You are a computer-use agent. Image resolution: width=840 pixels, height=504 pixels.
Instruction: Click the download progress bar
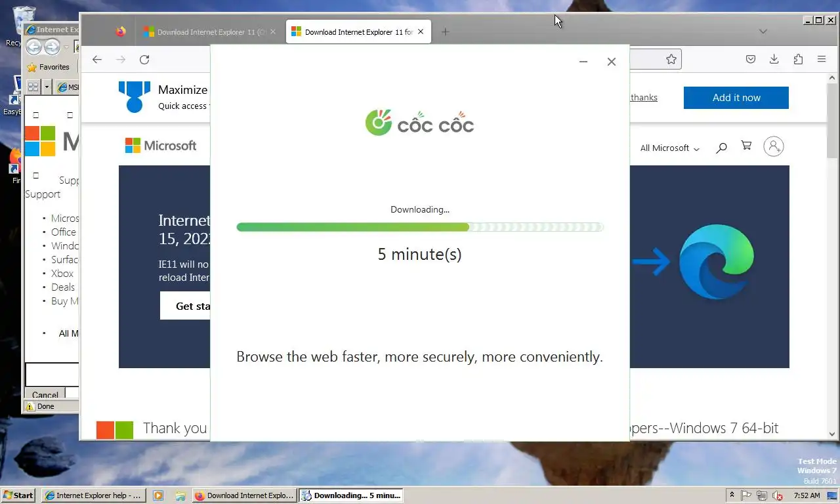[x=420, y=227]
